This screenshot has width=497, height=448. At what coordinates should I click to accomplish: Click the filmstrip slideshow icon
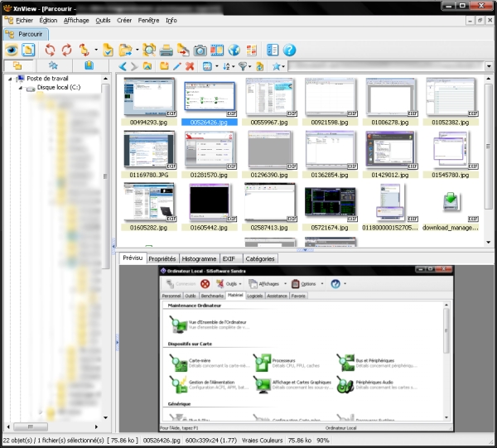217,50
